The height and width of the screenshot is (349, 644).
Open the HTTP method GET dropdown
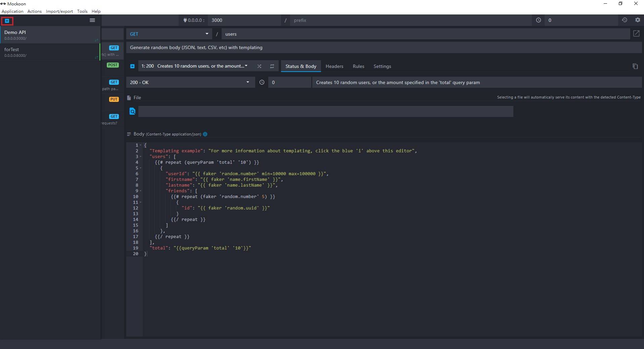coord(169,34)
